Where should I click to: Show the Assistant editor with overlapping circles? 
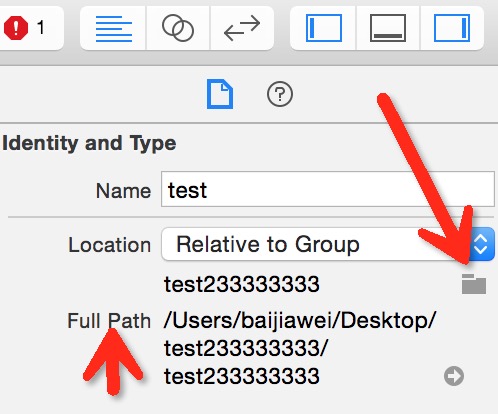pos(178,28)
